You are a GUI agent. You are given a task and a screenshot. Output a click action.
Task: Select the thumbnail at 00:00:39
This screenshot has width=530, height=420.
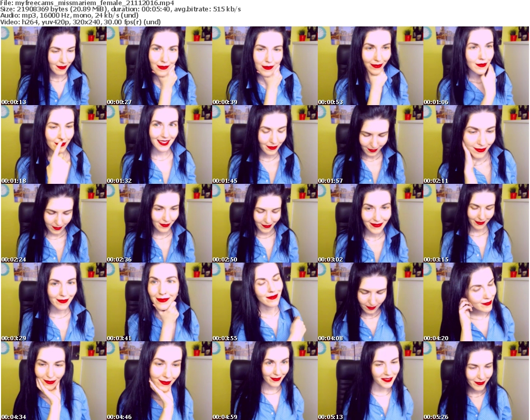click(264, 66)
